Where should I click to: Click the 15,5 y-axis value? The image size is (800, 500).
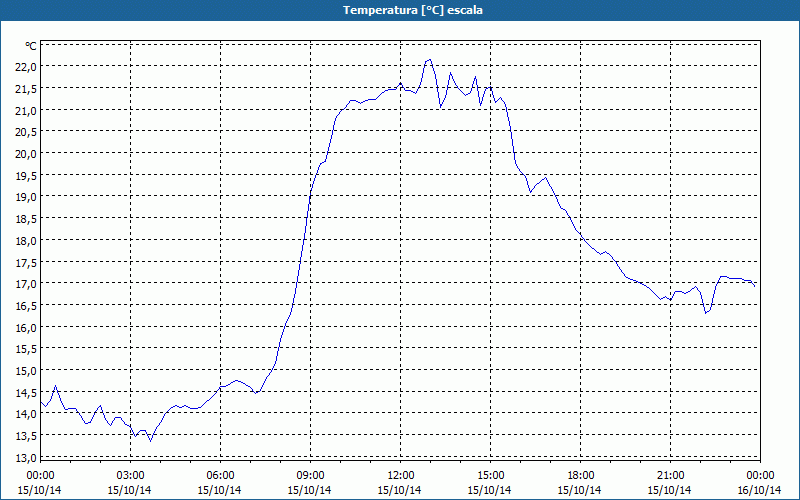click(x=26, y=349)
